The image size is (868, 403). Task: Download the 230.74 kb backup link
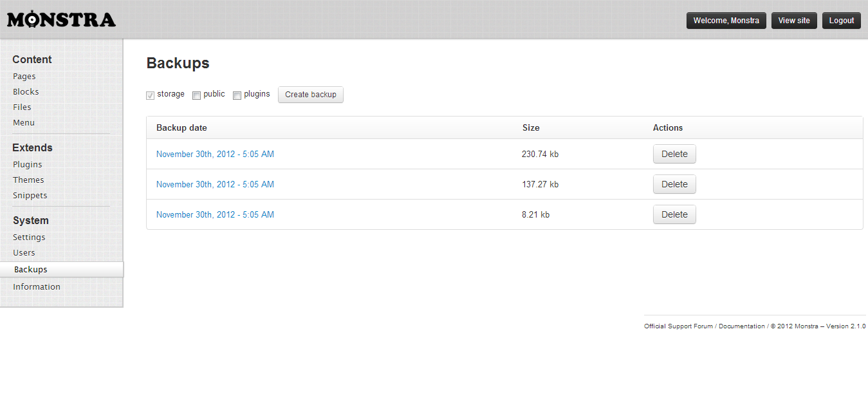(x=215, y=154)
